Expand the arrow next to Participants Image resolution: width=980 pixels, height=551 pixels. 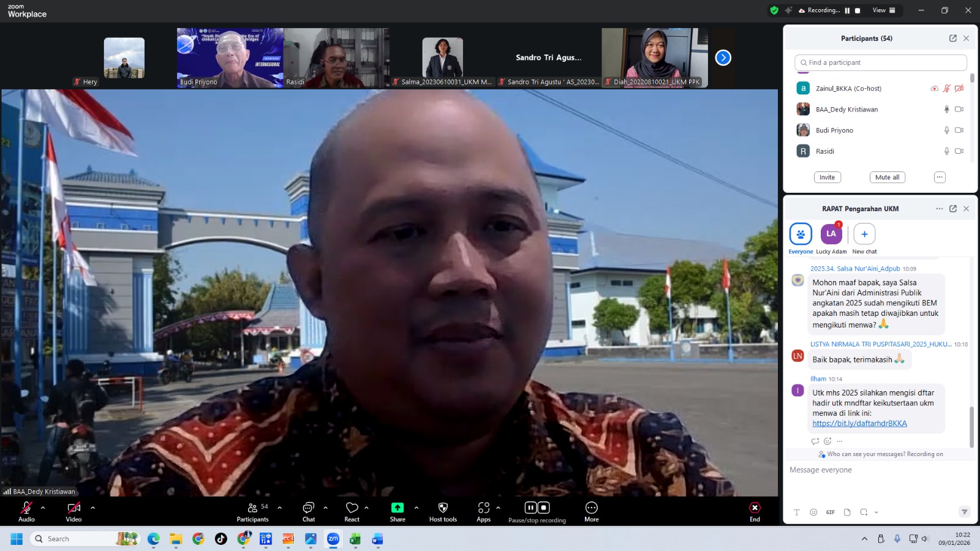click(x=280, y=508)
